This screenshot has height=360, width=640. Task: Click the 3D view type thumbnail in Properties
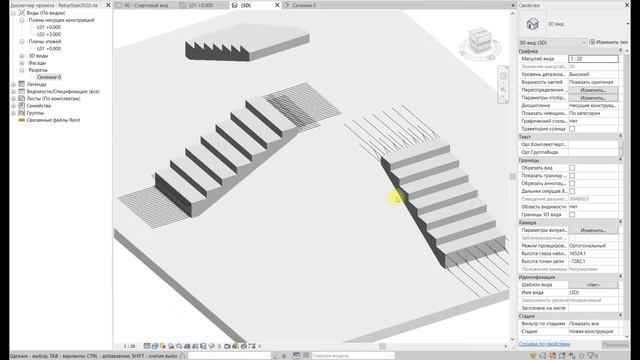click(532, 24)
